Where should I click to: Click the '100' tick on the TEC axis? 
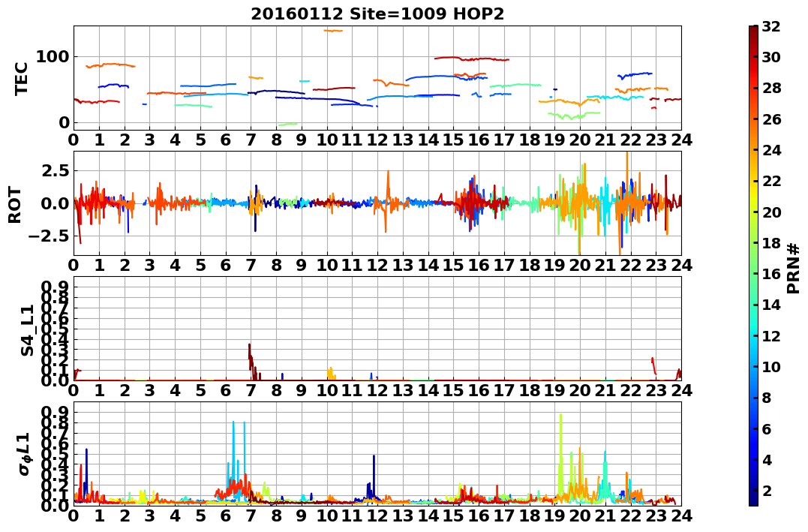(53, 56)
